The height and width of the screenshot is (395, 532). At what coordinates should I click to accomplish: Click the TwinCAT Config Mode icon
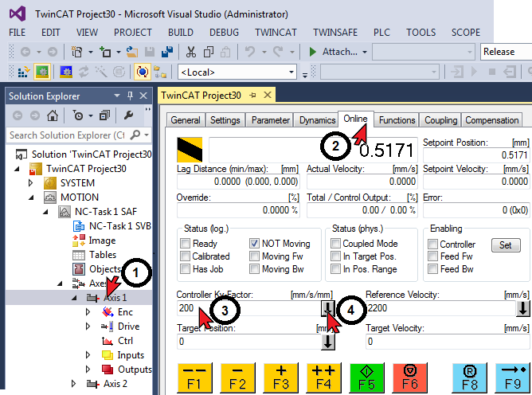point(66,72)
